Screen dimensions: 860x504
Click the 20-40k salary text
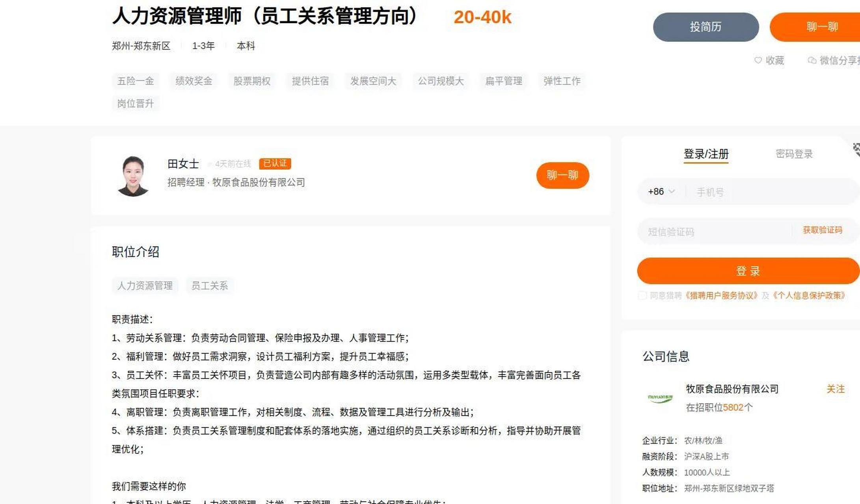coord(482,17)
